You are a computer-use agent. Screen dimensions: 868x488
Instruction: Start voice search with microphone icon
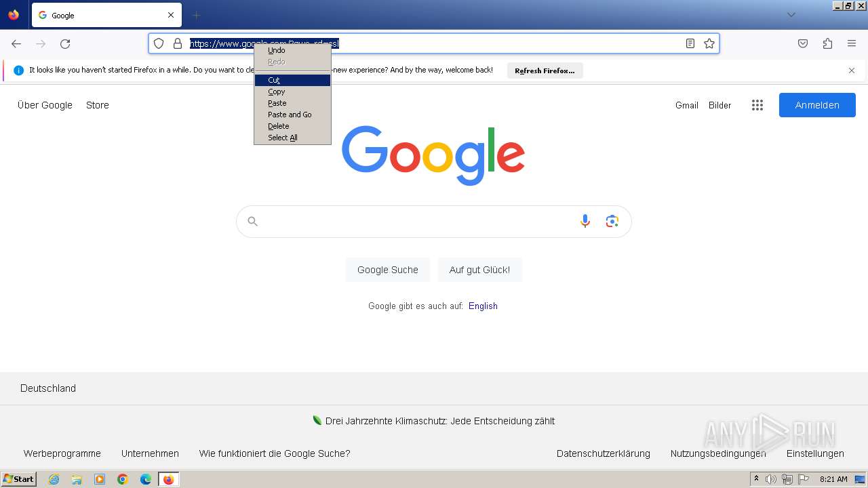[585, 221]
